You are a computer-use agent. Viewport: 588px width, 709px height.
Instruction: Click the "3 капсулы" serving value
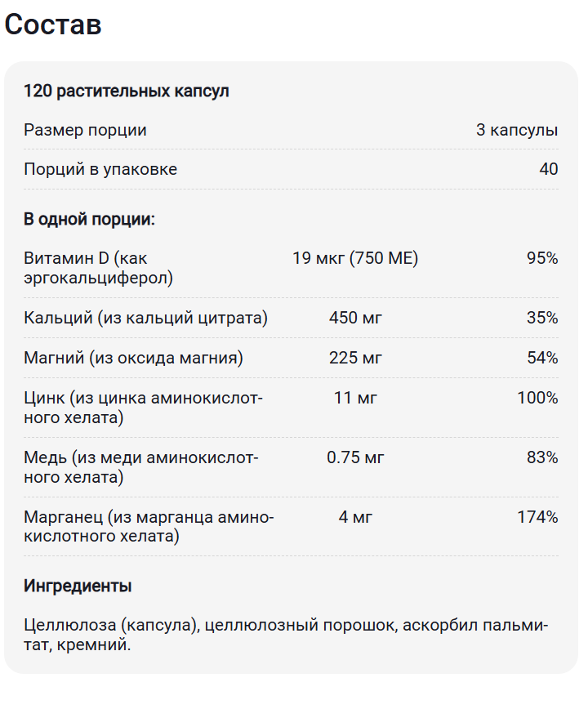[x=517, y=130]
